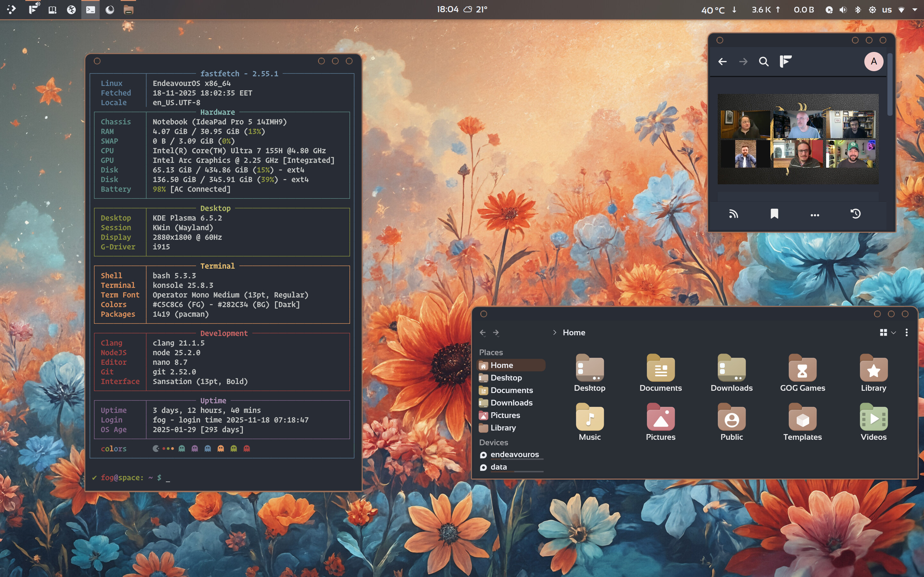
Task: Click the Home breadcrumb in the path bar
Action: 574,332
